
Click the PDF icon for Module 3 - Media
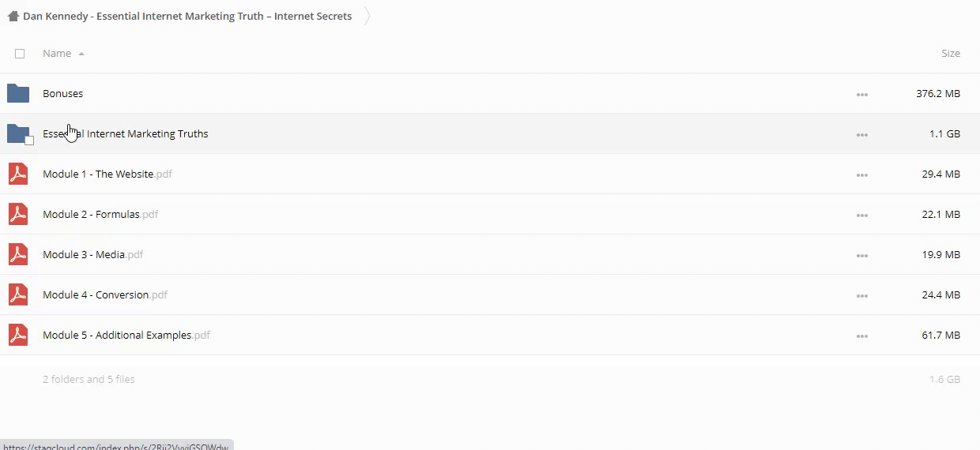click(x=18, y=254)
